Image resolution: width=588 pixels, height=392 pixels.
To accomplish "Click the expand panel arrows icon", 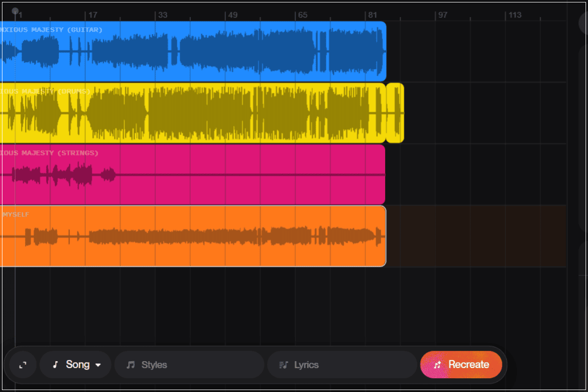I will tap(23, 365).
